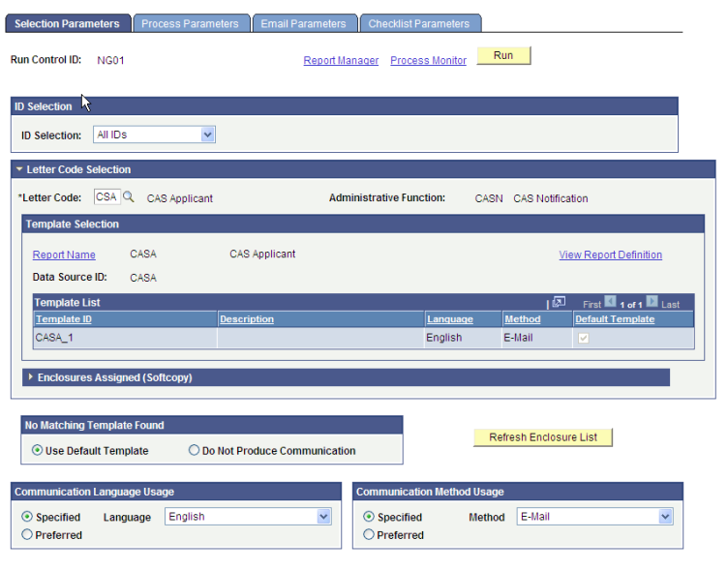Viewport: 728px width, 570px height.
Task: Click the NG01 Run Control ID value
Action: 110,60
